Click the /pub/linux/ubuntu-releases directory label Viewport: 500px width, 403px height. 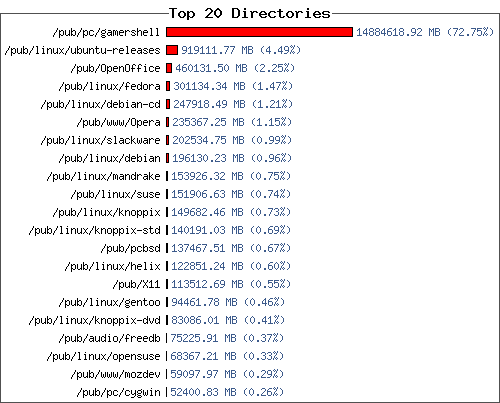tap(82, 51)
